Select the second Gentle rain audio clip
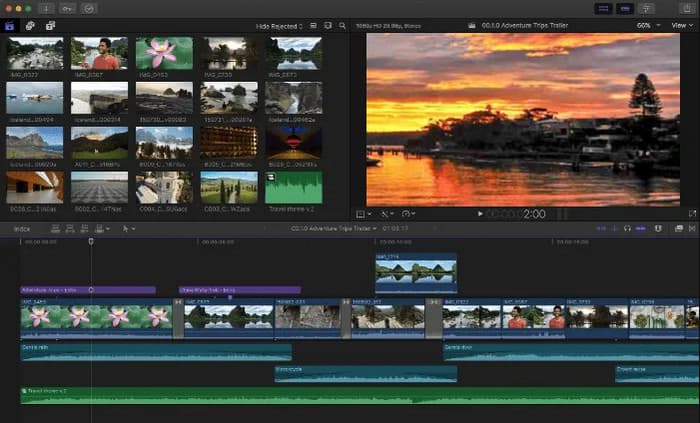The image size is (700, 423). [x=571, y=352]
